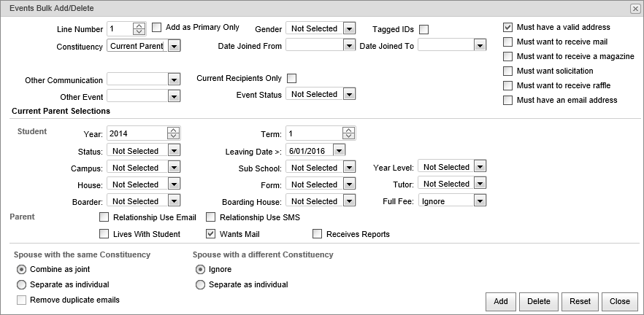Open the Form dropdown
The width and height of the screenshot is (644, 315).
349,184
